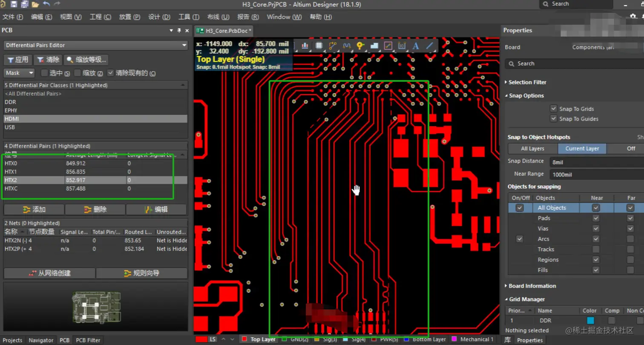This screenshot has height=345, width=644.
Task: Select the Place Dimension icon
Action: 402,45
